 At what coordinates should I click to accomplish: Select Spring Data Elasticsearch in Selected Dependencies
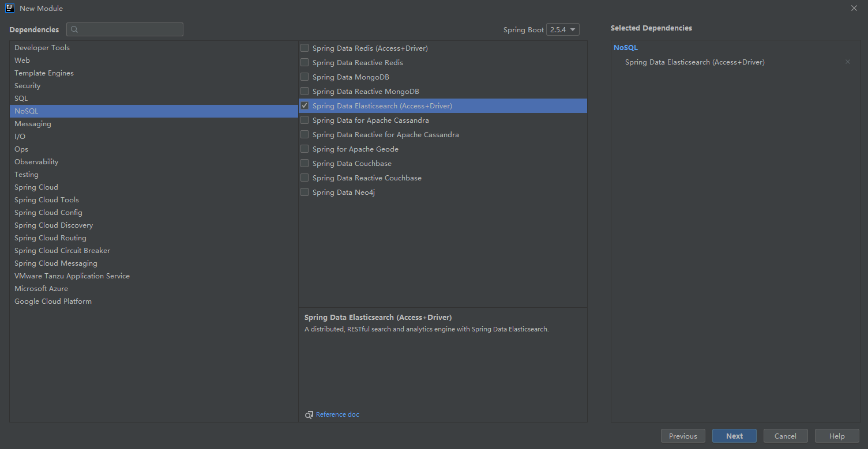tap(695, 62)
